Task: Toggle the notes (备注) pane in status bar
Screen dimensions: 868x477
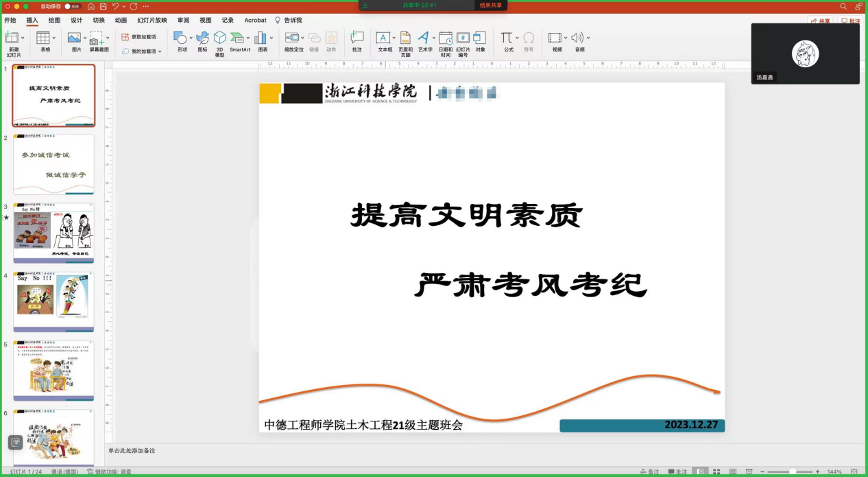Action: click(649, 472)
